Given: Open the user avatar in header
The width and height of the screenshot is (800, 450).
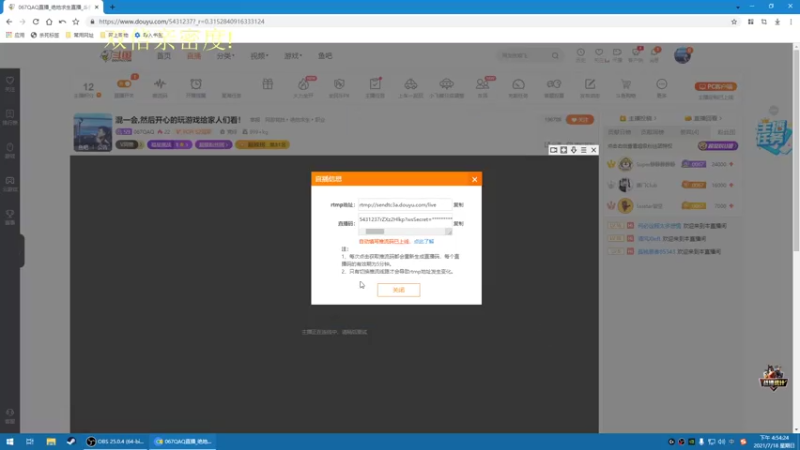Looking at the screenshot, I should [682, 55].
